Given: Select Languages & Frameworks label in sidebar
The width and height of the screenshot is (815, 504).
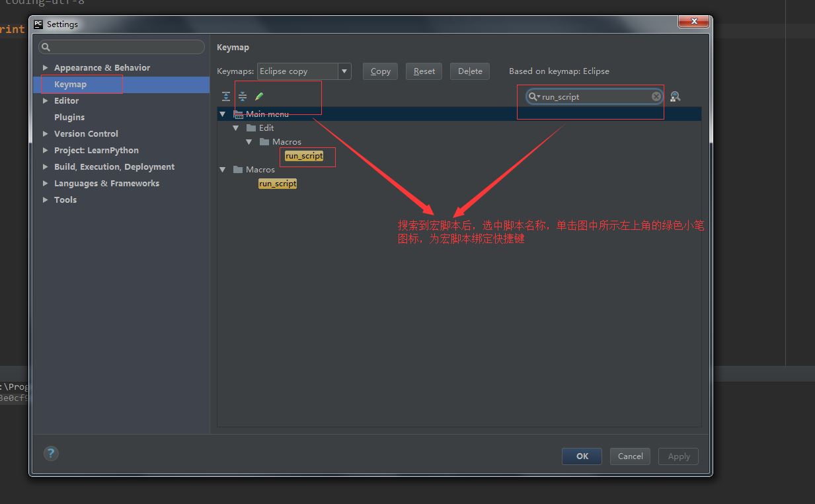Looking at the screenshot, I should [x=106, y=184].
